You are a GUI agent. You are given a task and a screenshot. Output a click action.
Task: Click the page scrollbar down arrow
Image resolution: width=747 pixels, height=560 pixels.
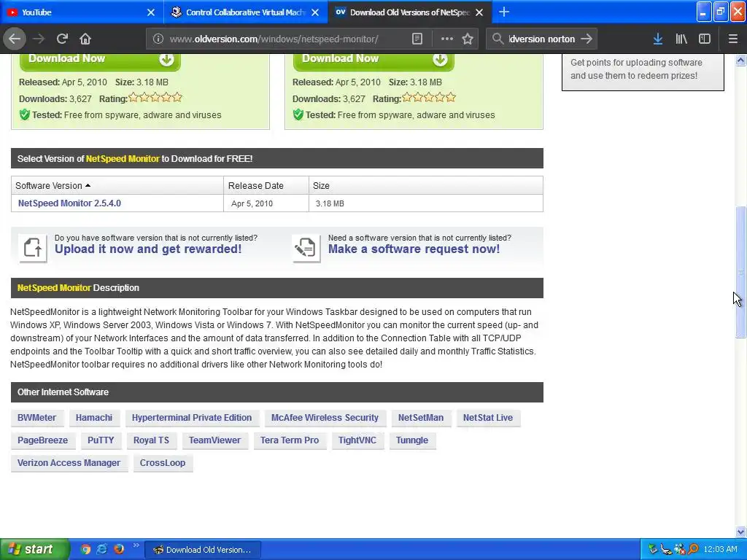point(740,532)
